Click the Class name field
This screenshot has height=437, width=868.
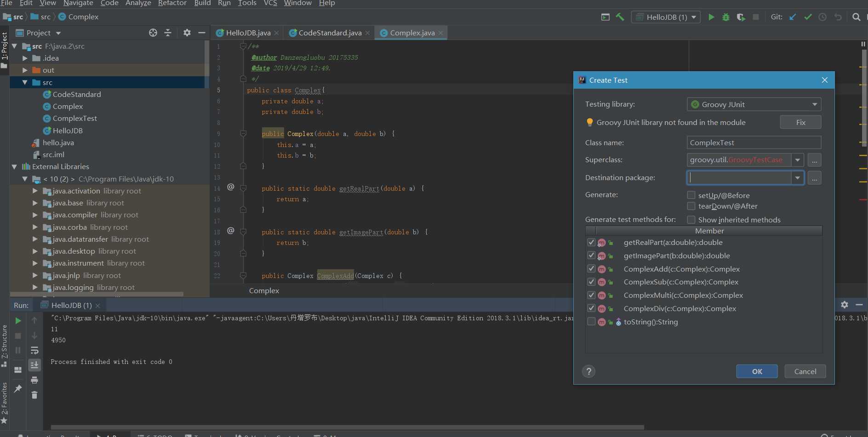coord(754,142)
